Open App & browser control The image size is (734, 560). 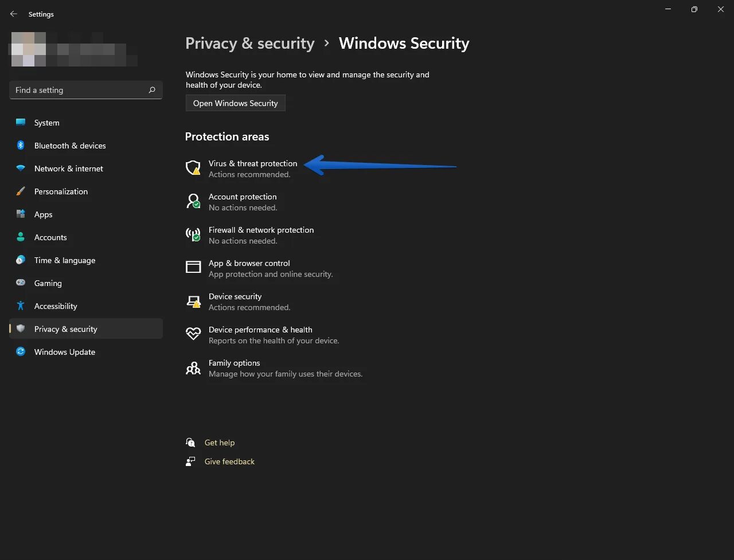point(249,263)
